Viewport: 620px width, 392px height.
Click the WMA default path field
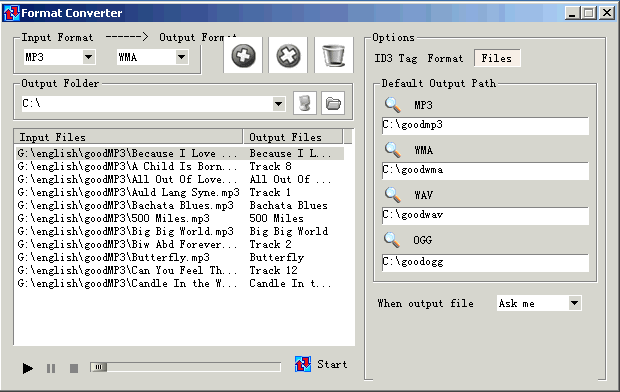click(485, 170)
